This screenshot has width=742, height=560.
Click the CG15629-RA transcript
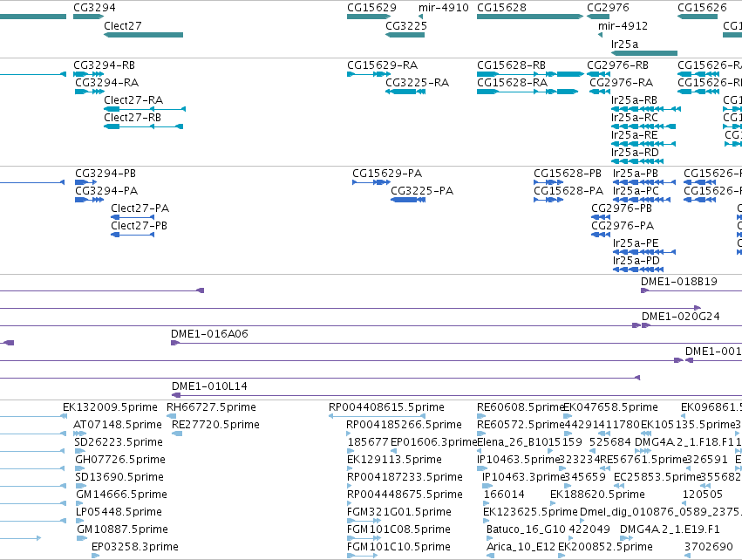[x=369, y=74]
